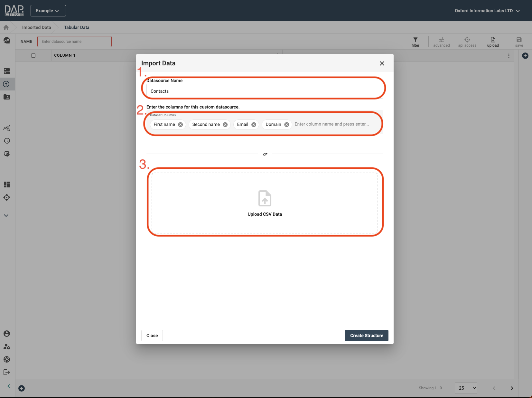
Task: Open the dashboards grid icon in sidebar
Action: tap(7, 185)
